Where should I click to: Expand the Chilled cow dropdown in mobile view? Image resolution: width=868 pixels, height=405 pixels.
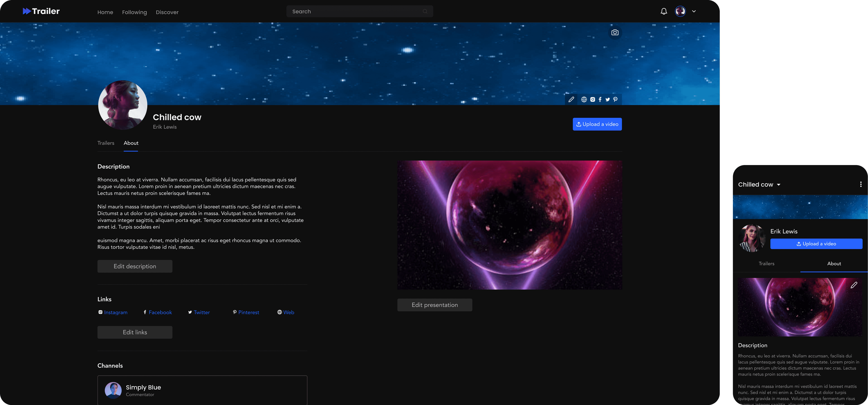pyautogui.click(x=779, y=185)
